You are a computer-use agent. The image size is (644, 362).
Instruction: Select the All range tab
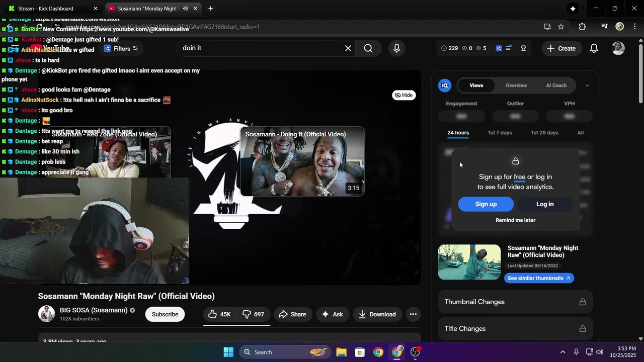(581, 133)
